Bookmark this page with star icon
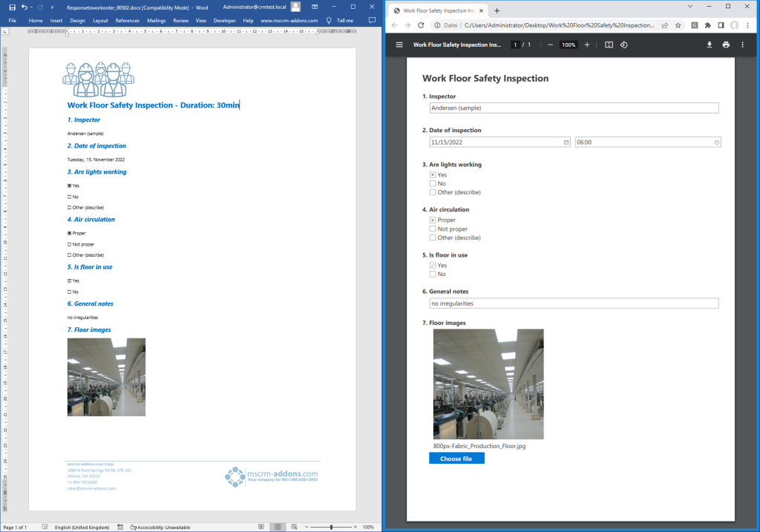 pos(678,25)
